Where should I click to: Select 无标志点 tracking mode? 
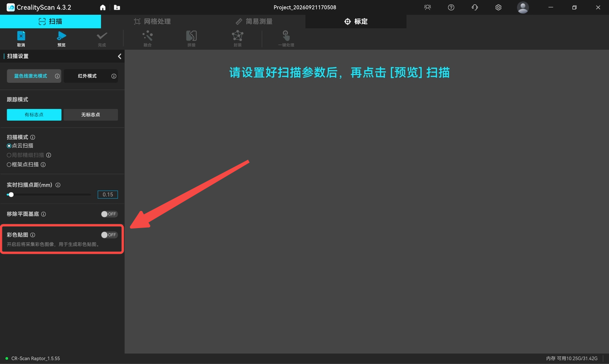pos(91,115)
